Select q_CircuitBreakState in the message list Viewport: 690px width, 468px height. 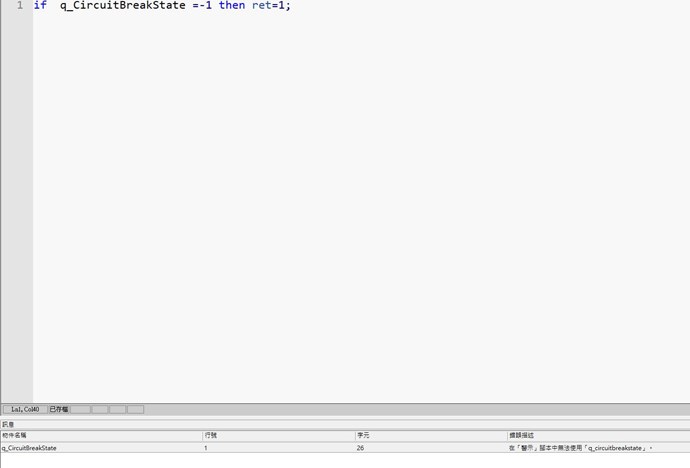pos(30,448)
